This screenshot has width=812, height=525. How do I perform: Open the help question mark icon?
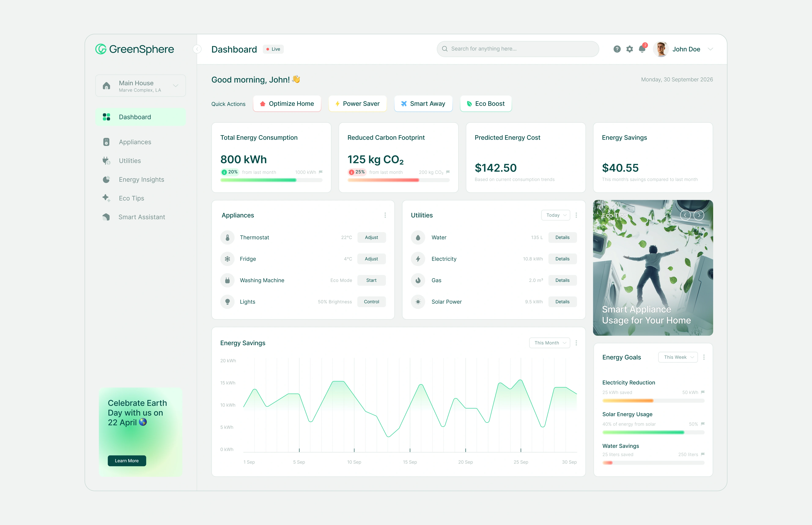[x=617, y=49]
